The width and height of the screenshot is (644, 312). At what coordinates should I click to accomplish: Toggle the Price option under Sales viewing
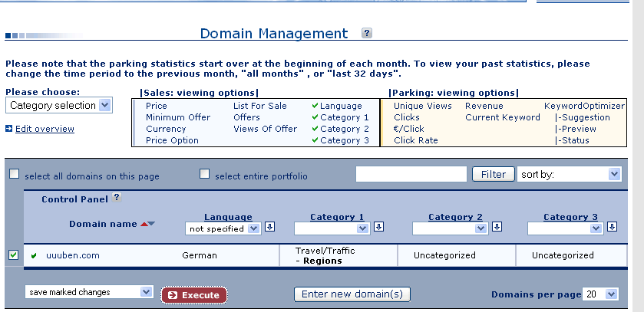coord(156,106)
